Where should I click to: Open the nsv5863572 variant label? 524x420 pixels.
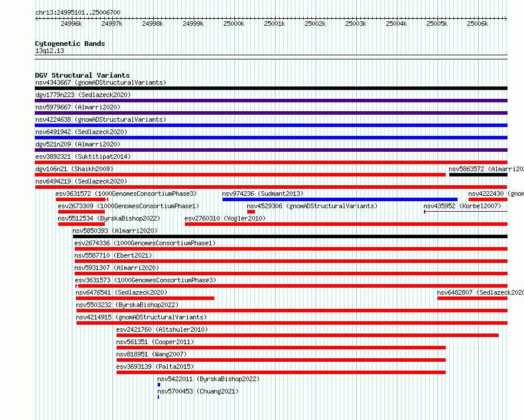click(486, 169)
